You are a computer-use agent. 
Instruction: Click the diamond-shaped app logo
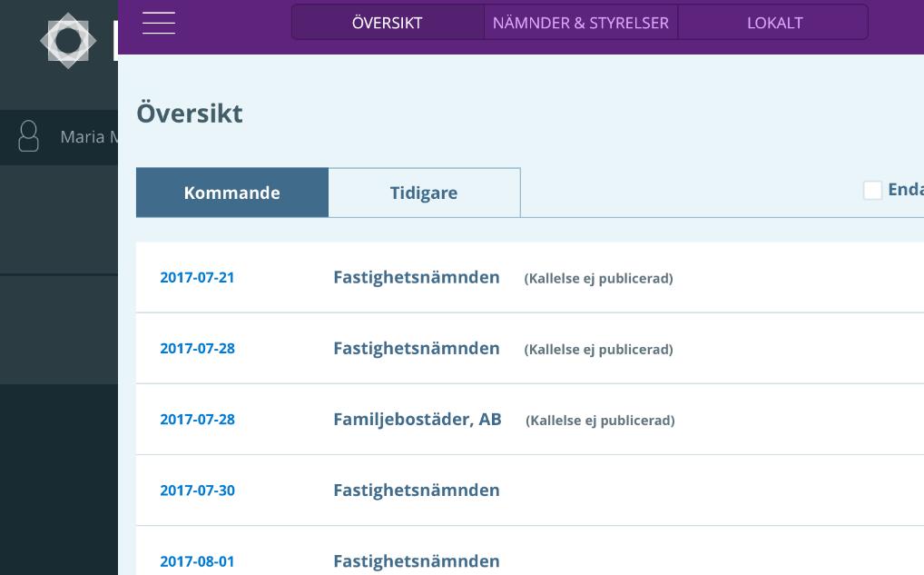68,41
